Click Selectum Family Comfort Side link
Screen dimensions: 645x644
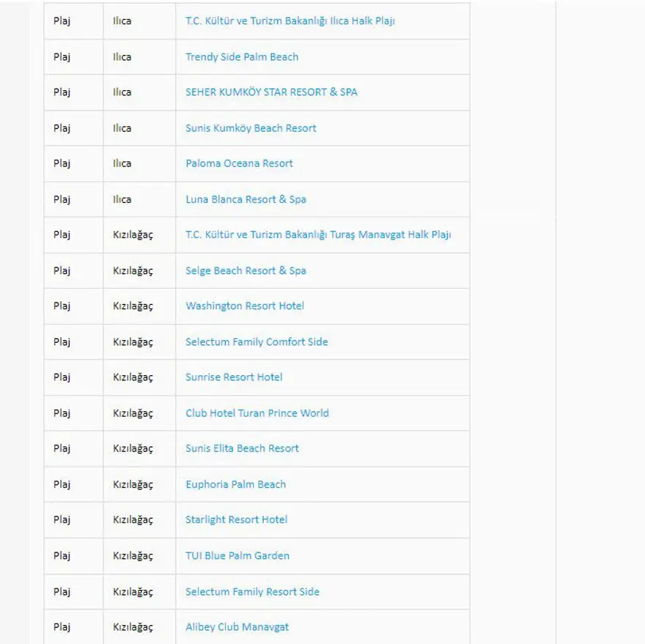257,342
